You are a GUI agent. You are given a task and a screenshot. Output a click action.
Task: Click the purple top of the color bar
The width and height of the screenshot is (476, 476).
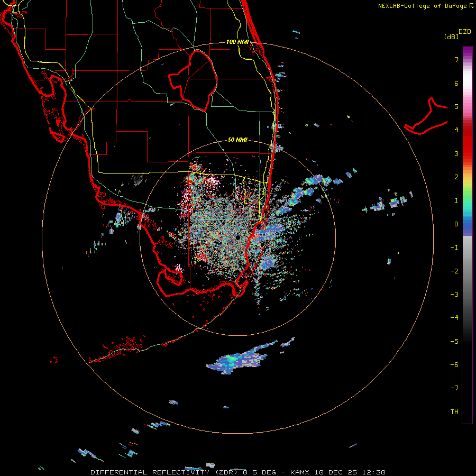[467, 50]
